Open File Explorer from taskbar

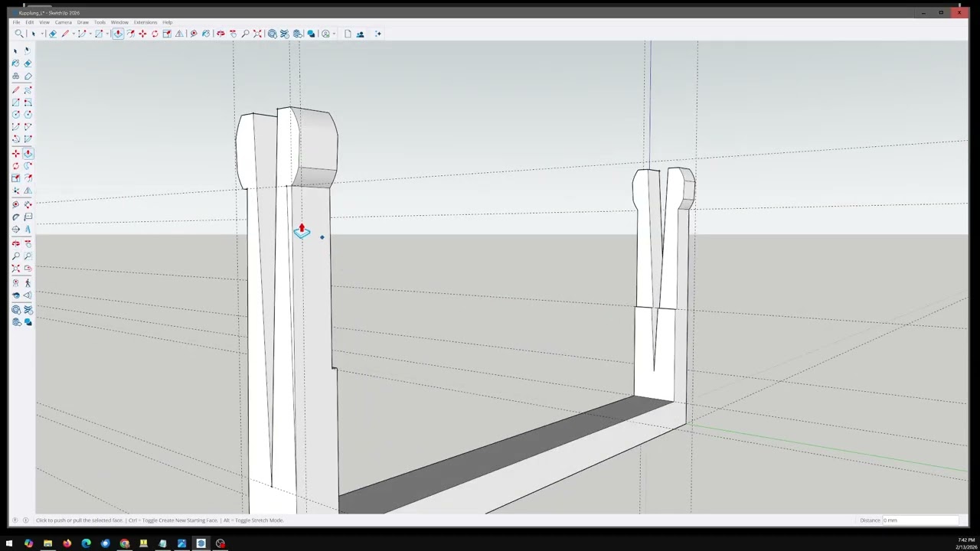pos(47,543)
